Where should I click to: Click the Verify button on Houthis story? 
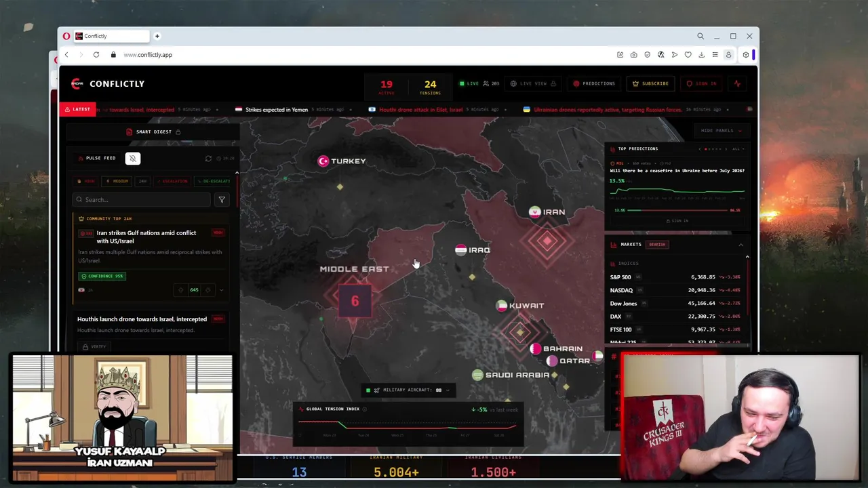[x=94, y=346]
